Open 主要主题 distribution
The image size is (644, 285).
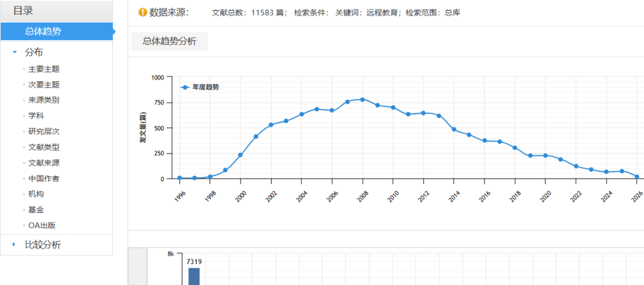coord(44,69)
